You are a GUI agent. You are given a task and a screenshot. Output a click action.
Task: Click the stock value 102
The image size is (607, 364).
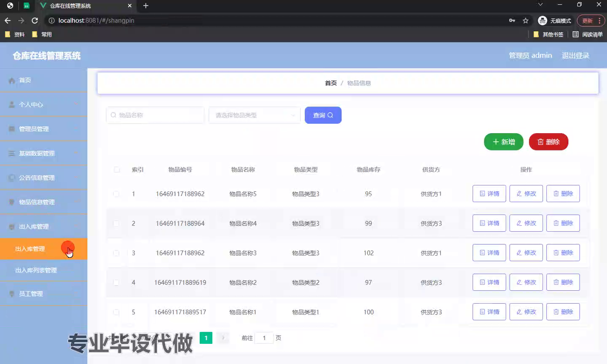368,253
